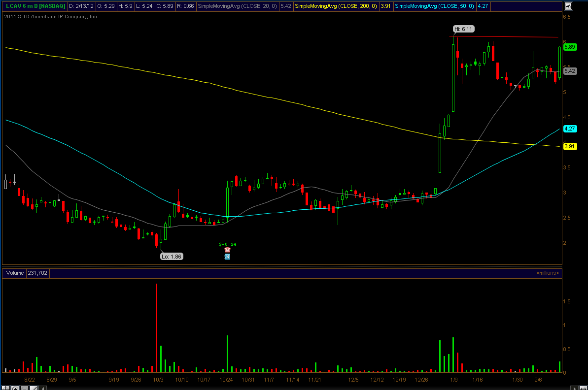Viewport: 588px width, 390px height.
Task: Click the 1.5 volume axis label
Action: (x=567, y=301)
